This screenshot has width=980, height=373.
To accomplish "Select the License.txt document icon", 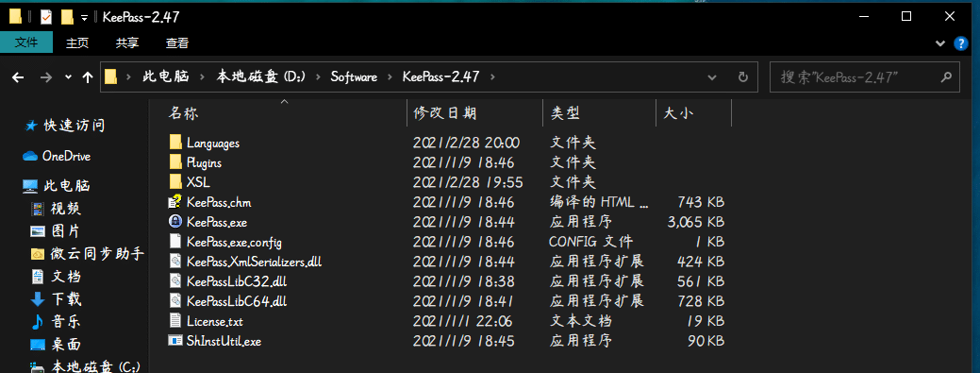I will point(175,321).
